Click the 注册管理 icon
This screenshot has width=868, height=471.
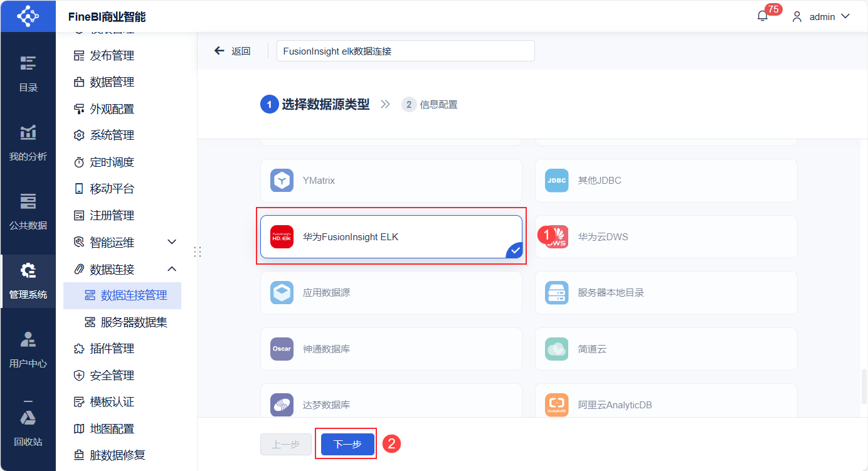point(79,216)
